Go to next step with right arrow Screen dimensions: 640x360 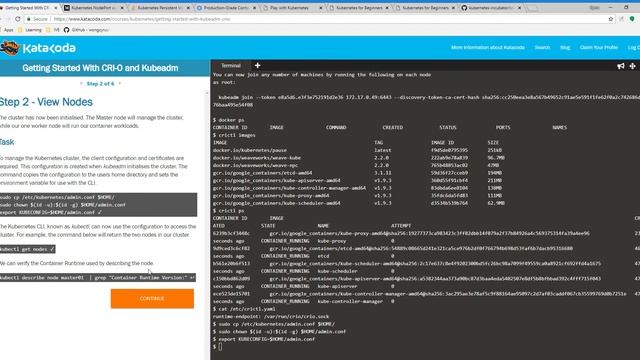120,83
